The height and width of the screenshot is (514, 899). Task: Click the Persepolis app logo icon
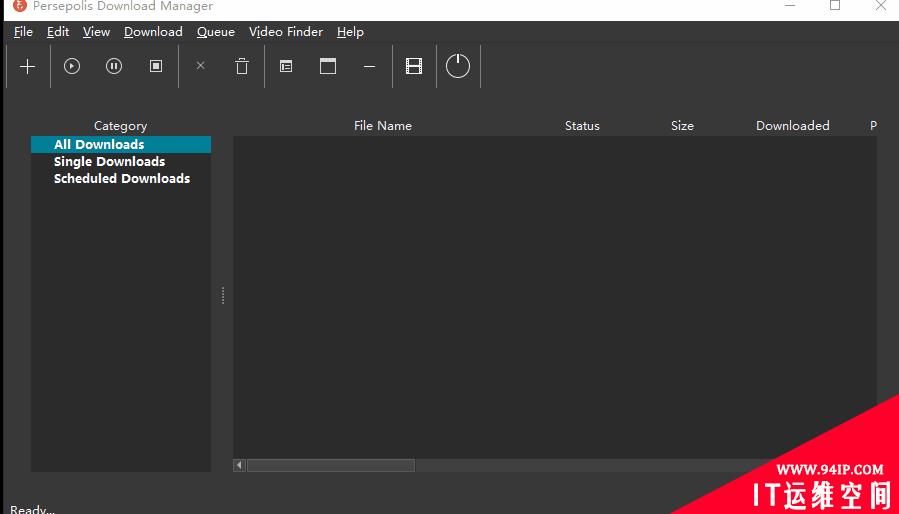[x=20, y=5]
